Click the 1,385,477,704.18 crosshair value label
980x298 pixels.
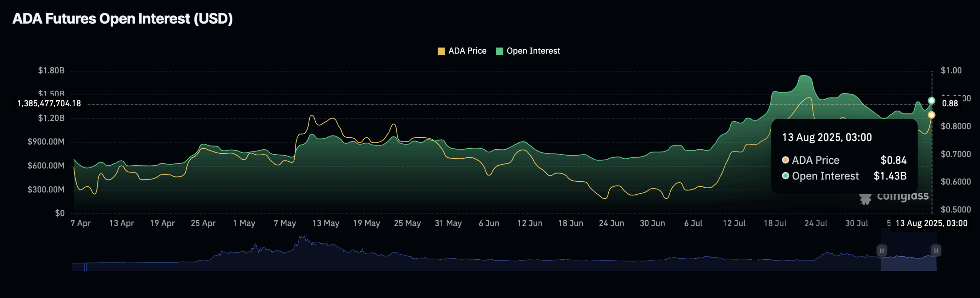click(49, 103)
